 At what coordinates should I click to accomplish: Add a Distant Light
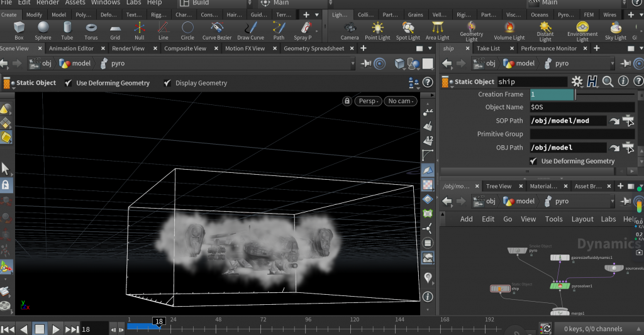point(545,31)
